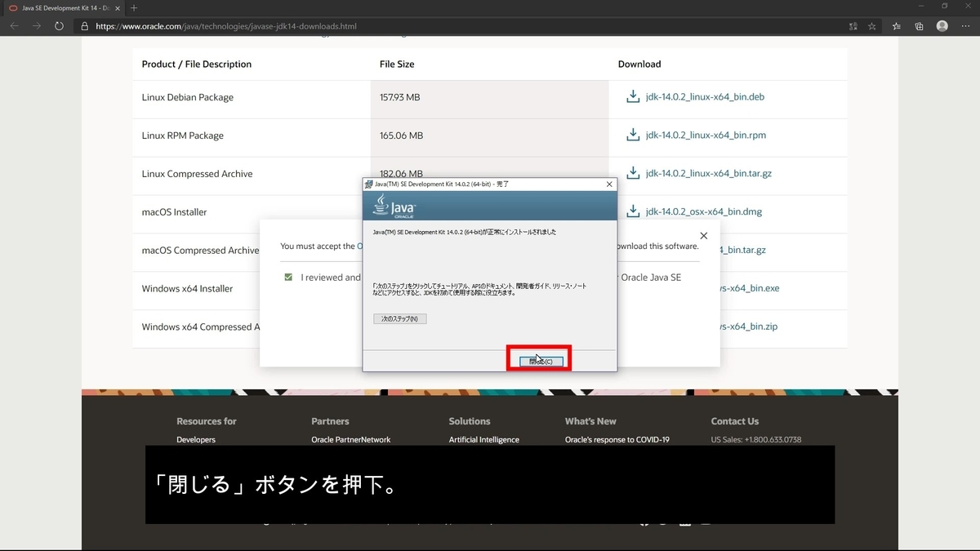Open the Collections icon
The height and width of the screenshot is (551, 980).
point(920,26)
